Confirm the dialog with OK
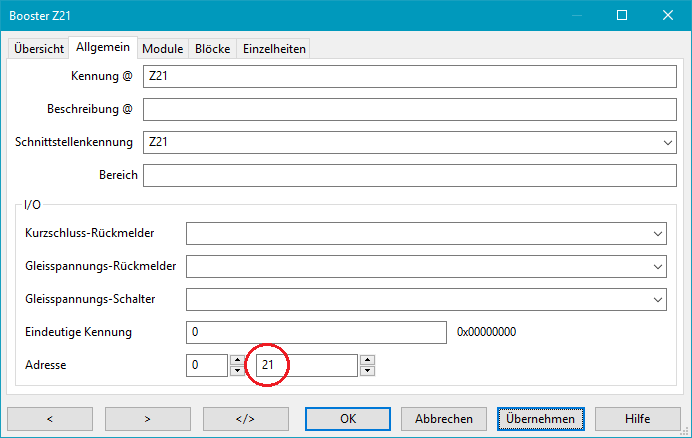 [x=347, y=418]
